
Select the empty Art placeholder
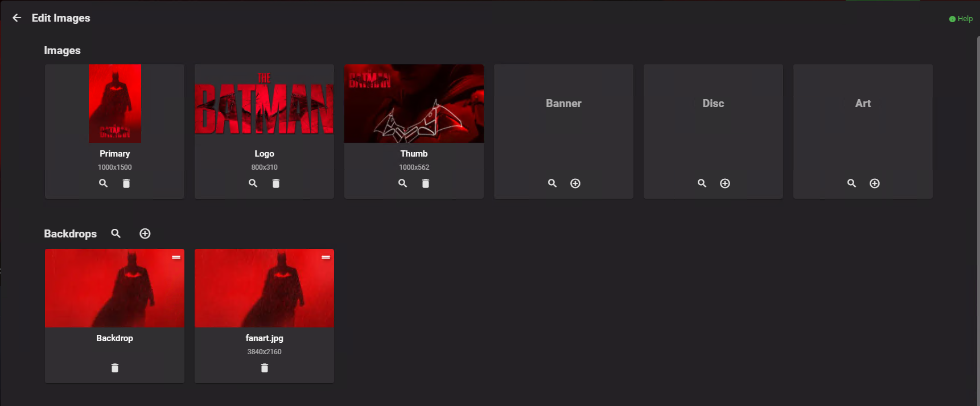863,104
